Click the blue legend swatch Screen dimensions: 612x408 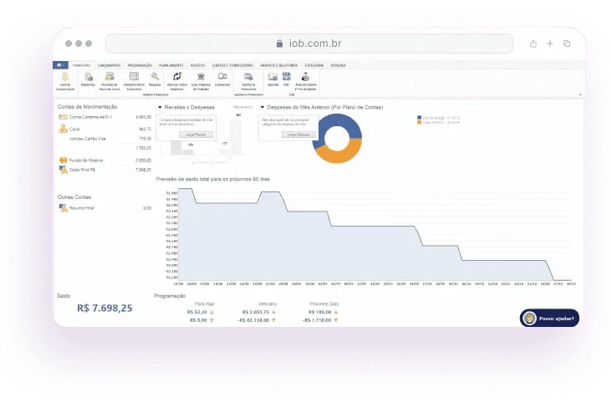click(420, 118)
